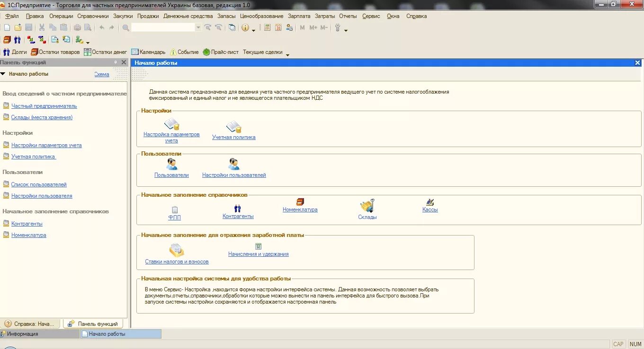Open the Отчеты menu
Viewport: 644px width, 349px height.
[348, 16]
